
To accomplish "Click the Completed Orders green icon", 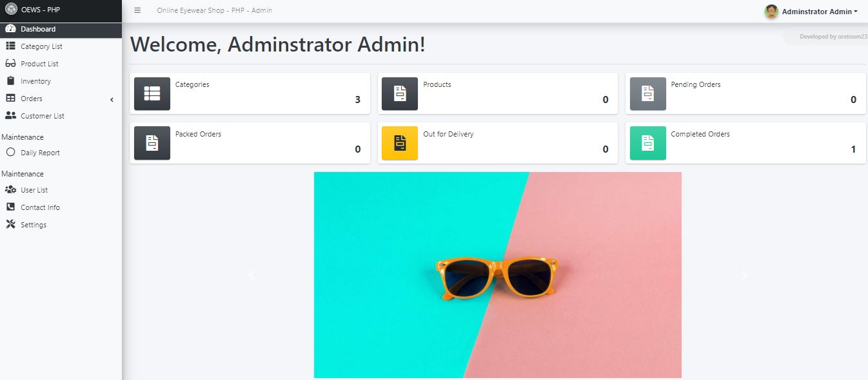I will (647, 142).
